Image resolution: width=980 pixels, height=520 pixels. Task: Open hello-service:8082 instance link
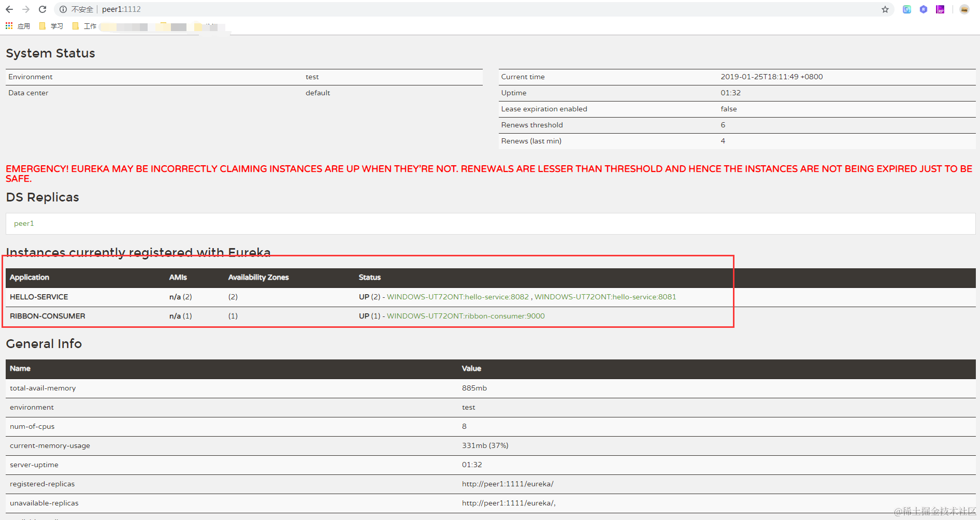tap(458, 297)
